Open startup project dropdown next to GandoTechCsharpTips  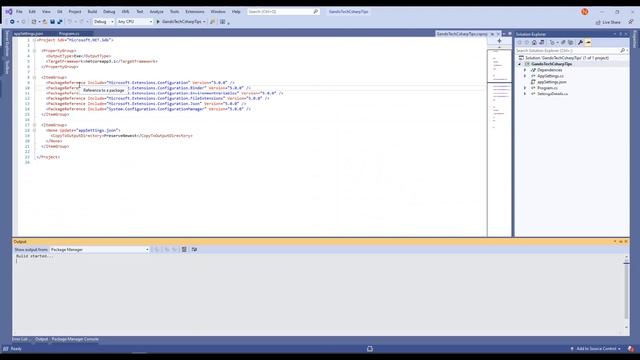pyautogui.click(x=204, y=22)
